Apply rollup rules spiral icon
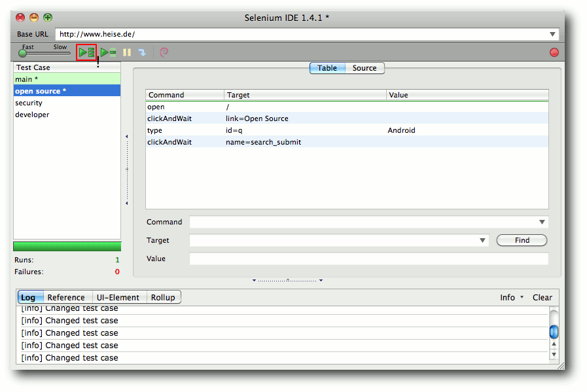The image size is (587, 392). coord(164,52)
